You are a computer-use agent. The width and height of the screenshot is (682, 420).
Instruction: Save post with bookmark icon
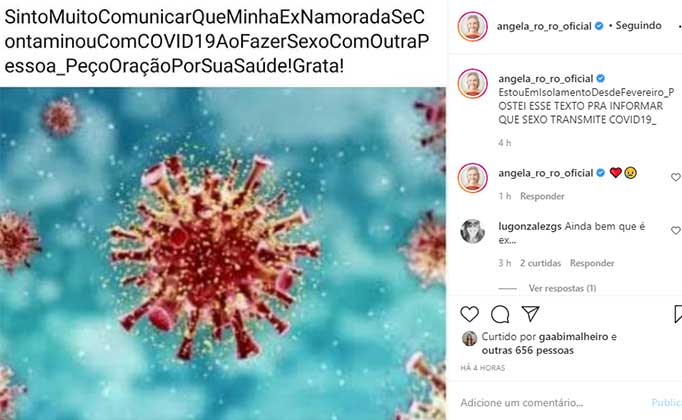(x=678, y=314)
